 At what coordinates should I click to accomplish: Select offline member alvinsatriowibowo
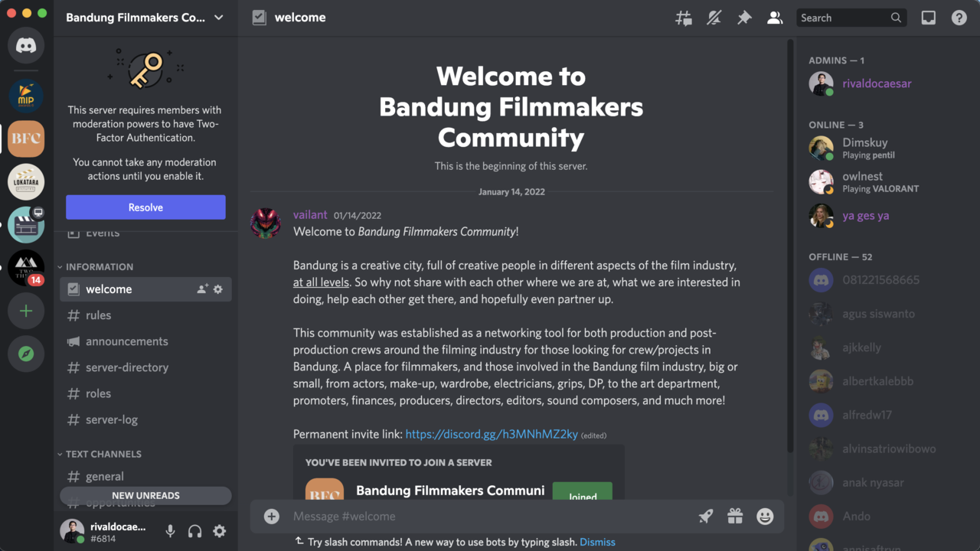(x=886, y=448)
